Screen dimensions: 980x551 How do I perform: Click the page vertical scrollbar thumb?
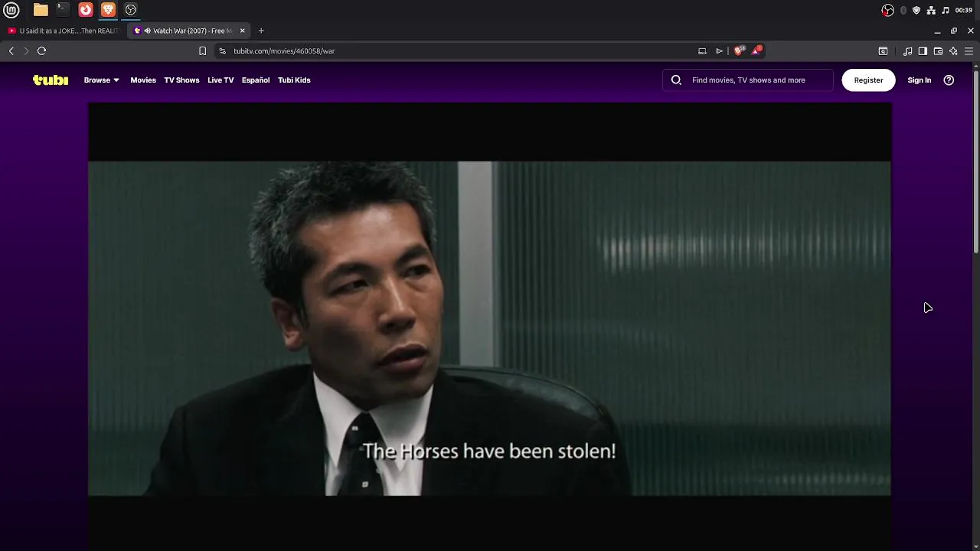tap(976, 161)
